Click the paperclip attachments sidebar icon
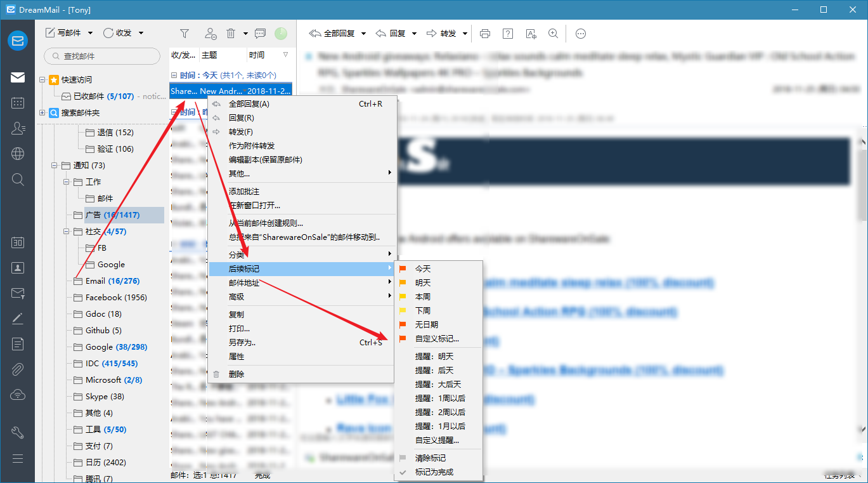The height and width of the screenshot is (483, 868). pos(17,369)
